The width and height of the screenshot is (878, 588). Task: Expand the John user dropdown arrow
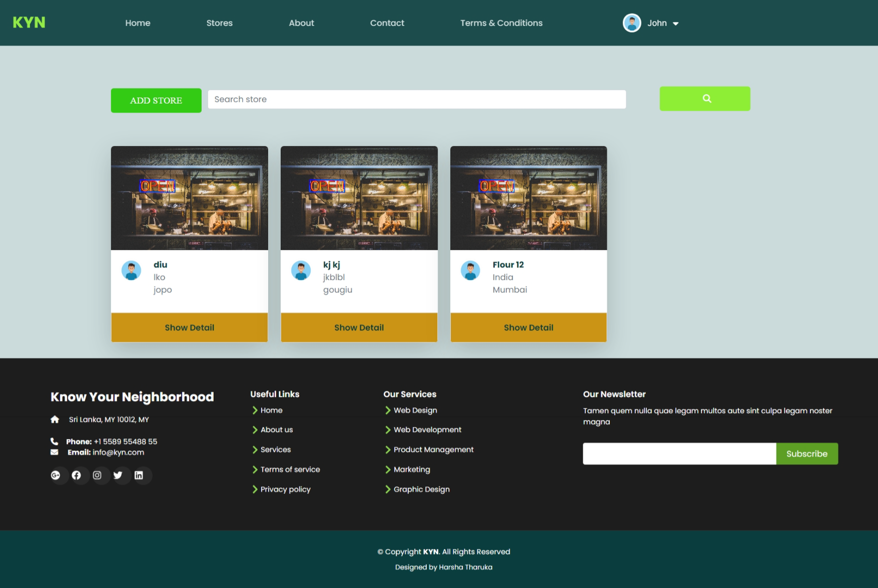coord(676,23)
